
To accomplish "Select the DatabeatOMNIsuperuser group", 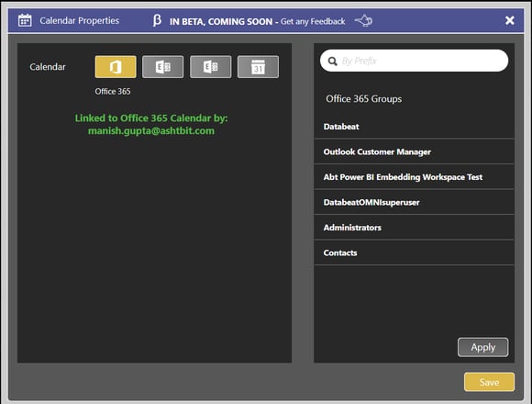I will click(414, 202).
